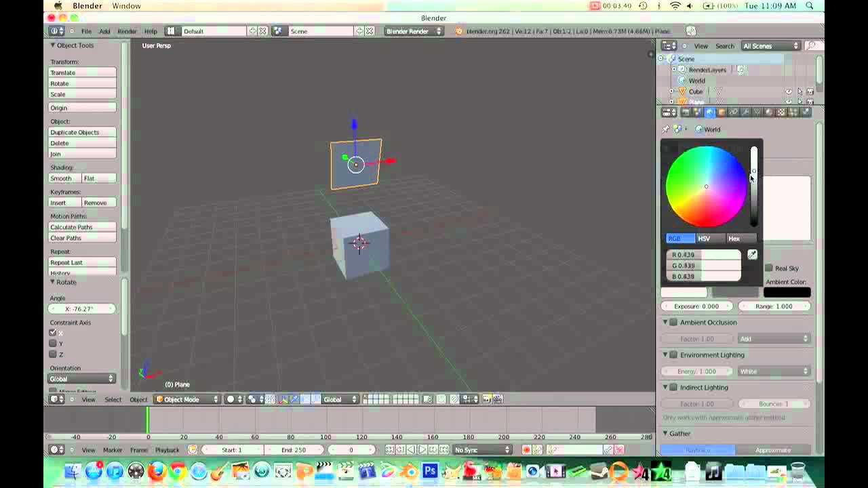Jump to the timeline start frame
The width and height of the screenshot is (868, 488).
[x=389, y=449]
